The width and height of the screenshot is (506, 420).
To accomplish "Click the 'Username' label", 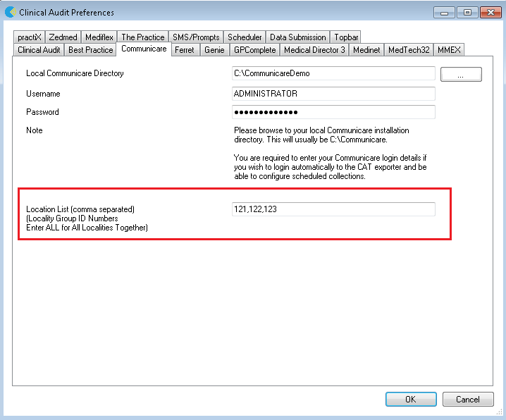I will [43, 94].
